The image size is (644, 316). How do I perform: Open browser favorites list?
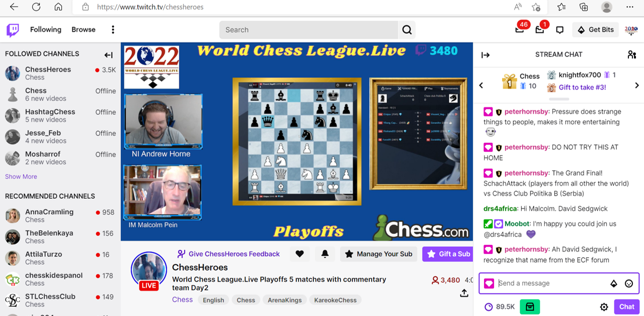click(561, 7)
